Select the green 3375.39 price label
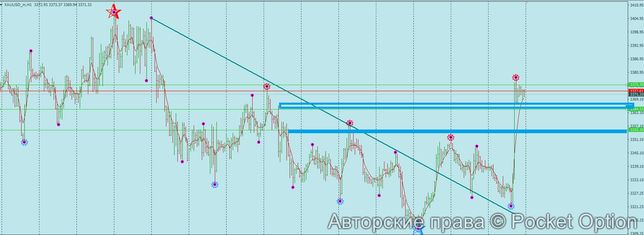 tap(636, 85)
